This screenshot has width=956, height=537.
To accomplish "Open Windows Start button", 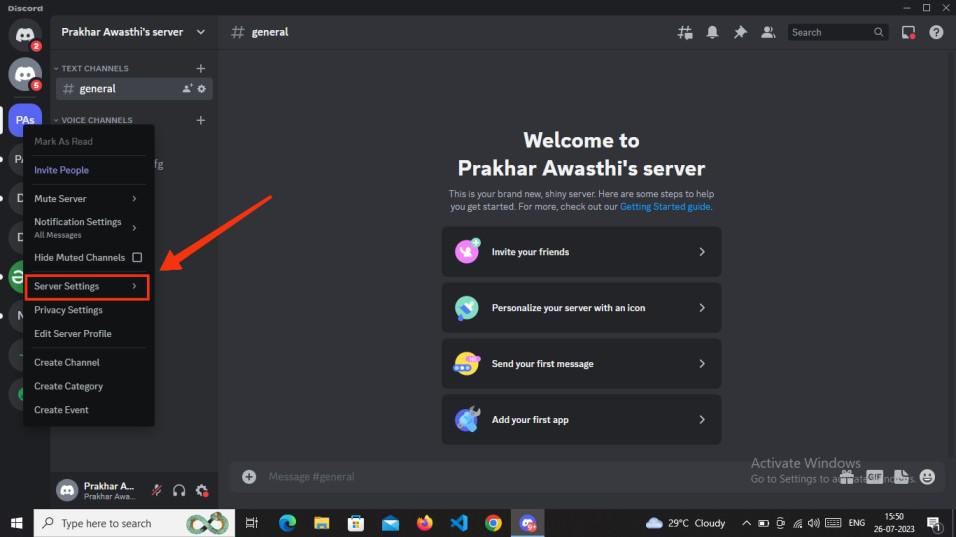I will click(16, 523).
